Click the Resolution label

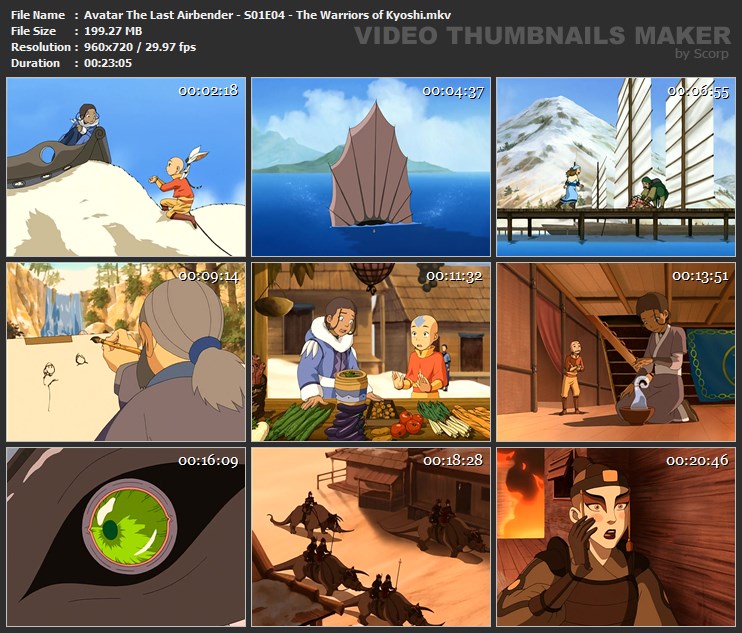[x=41, y=47]
